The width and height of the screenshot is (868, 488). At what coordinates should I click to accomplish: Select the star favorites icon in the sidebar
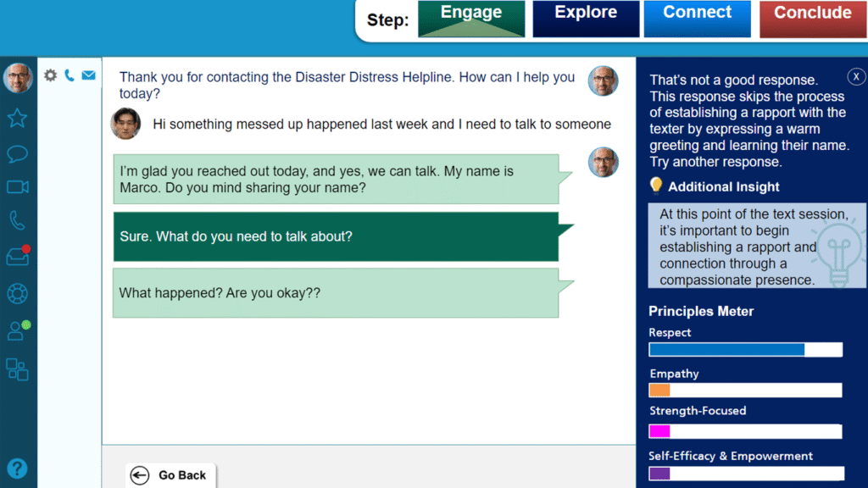point(18,118)
